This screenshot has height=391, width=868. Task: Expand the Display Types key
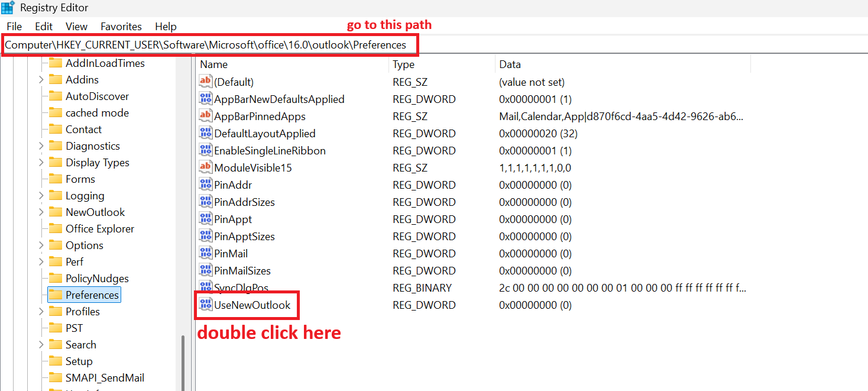[41, 162]
